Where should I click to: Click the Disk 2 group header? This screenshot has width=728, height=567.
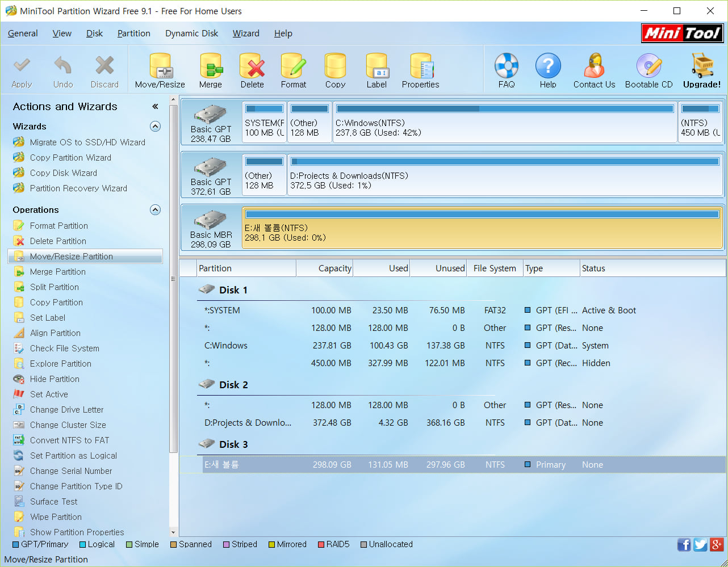coord(233,385)
